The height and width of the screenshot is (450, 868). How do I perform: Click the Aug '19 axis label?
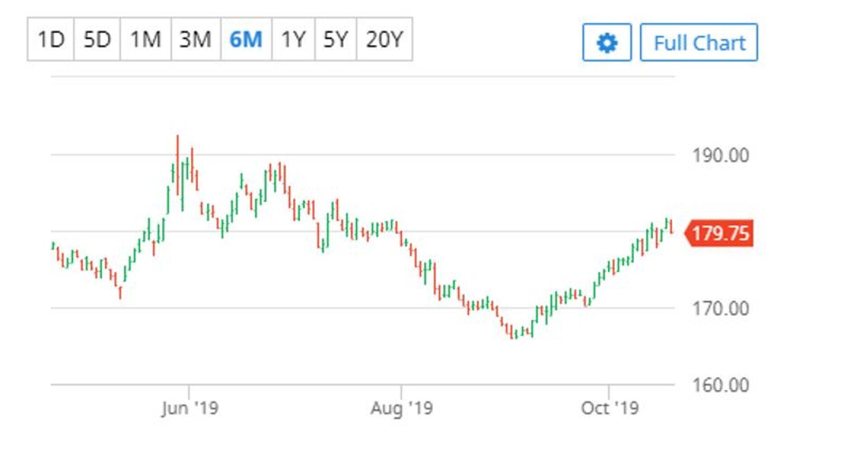pos(401,408)
